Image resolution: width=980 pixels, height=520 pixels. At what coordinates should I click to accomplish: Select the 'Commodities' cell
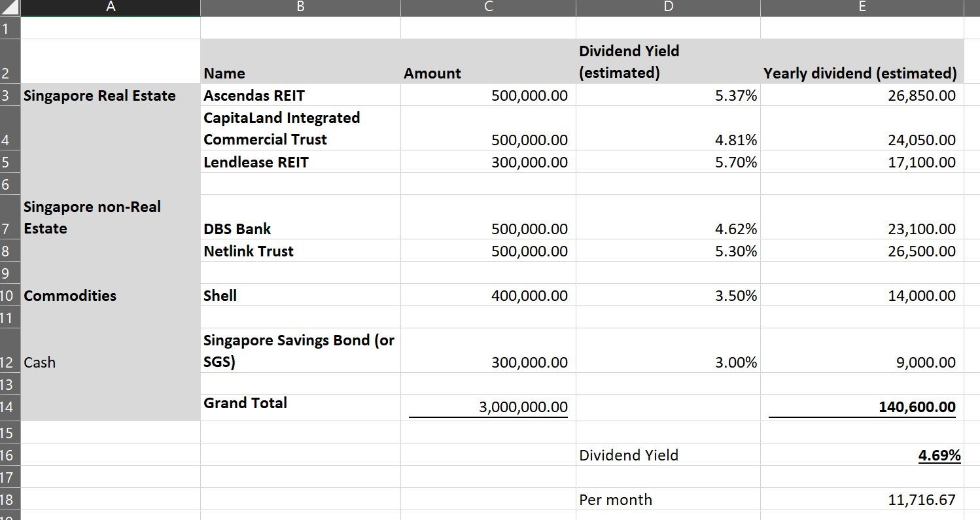(x=111, y=295)
